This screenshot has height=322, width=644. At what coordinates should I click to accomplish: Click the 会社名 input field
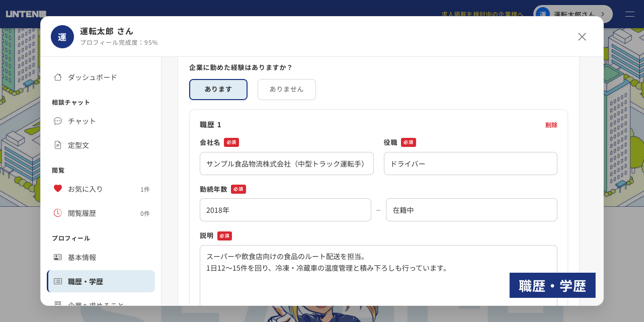287,164
